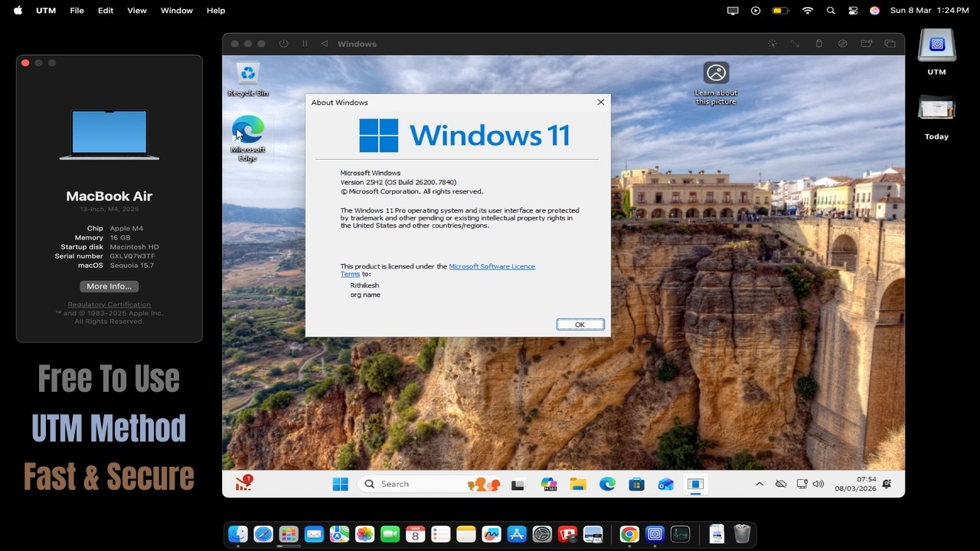Open Task View on the Windows taskbar
The width and height of the screenshot is (980, 551).
pyautogui.click(x=518, y=484)
